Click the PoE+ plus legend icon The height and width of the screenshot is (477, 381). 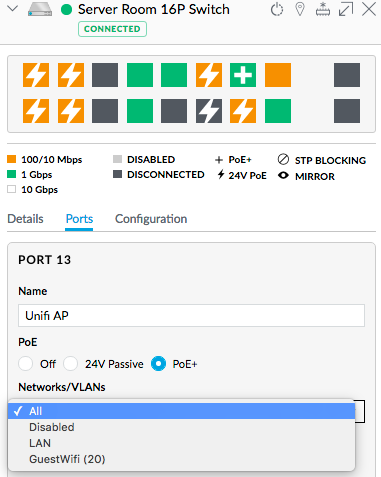pos(219,160)
